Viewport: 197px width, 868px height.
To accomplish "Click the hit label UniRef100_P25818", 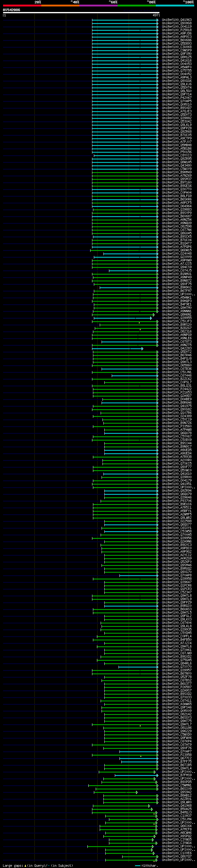I will [177, 30].
